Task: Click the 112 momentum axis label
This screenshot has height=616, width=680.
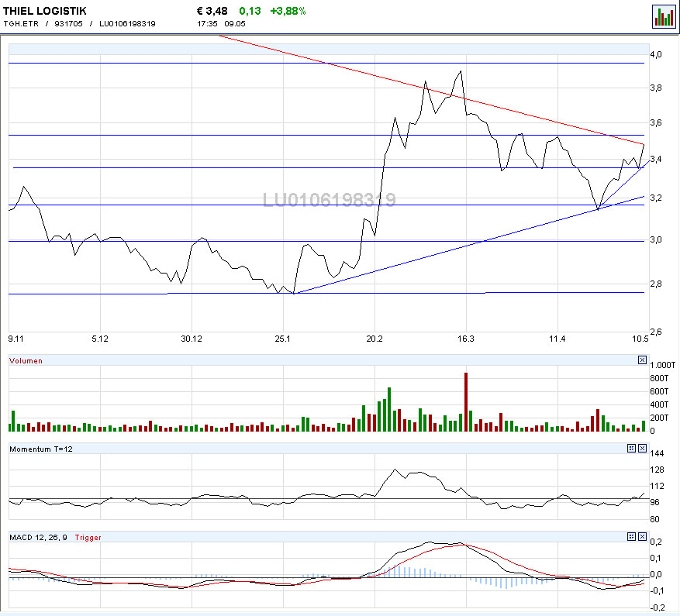Action: [x=657, y=487]
